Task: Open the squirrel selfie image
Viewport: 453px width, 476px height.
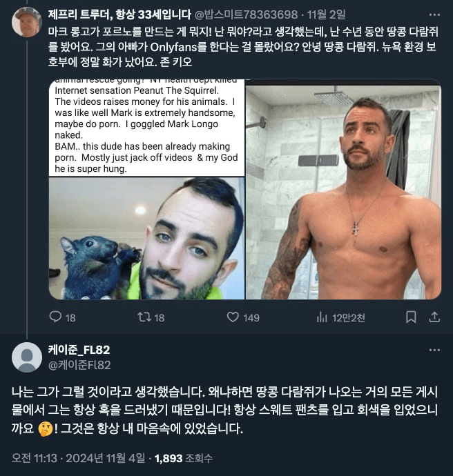Action: pyautogui.click(x=147, y=238)
